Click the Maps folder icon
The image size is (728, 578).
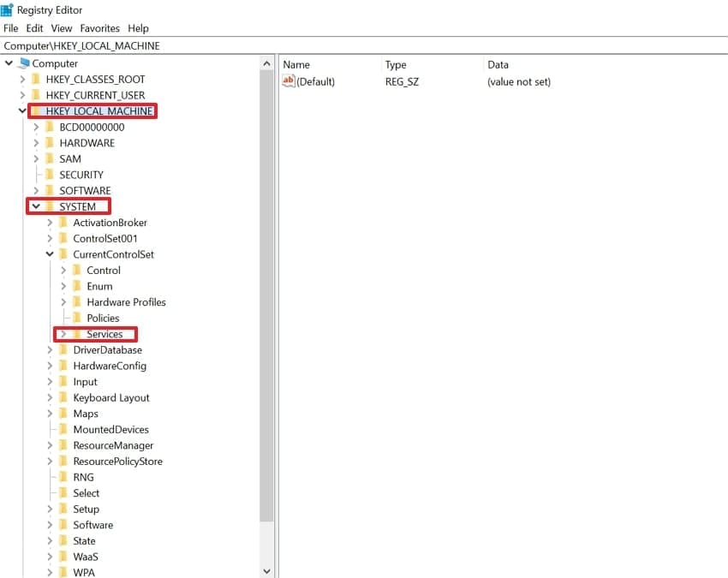click(63, 414)
